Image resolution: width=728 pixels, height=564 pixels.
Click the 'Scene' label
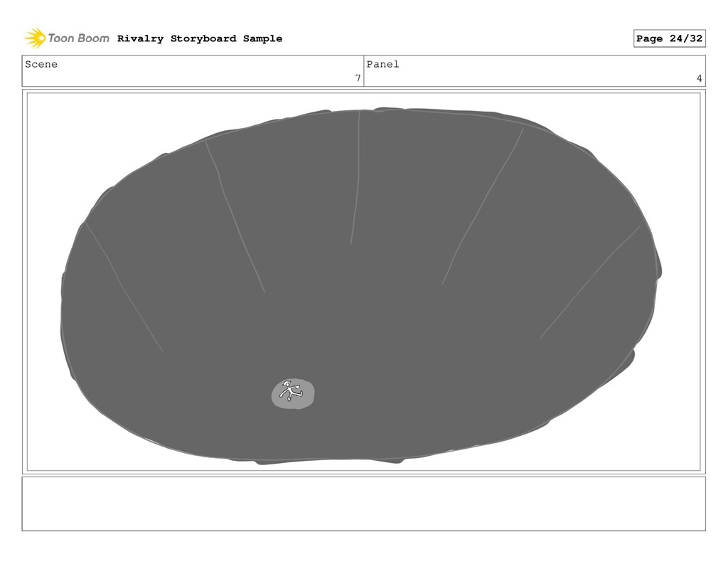(41, 64)
